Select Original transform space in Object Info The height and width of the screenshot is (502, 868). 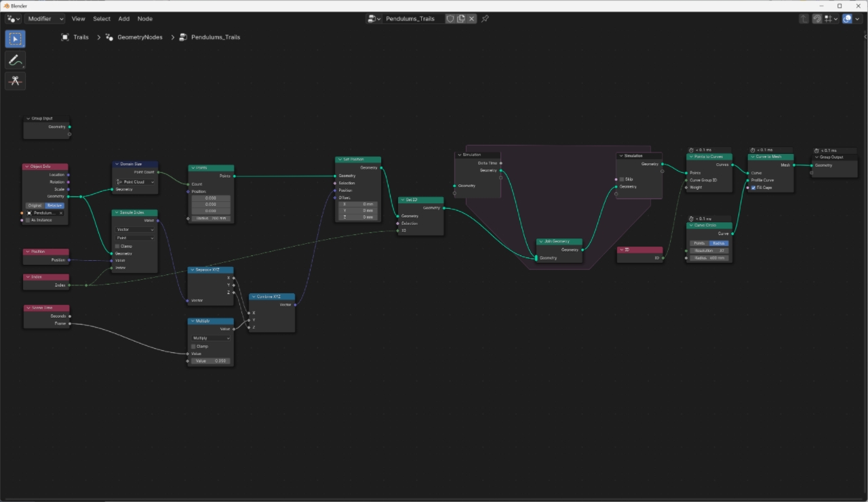(35, 205)
